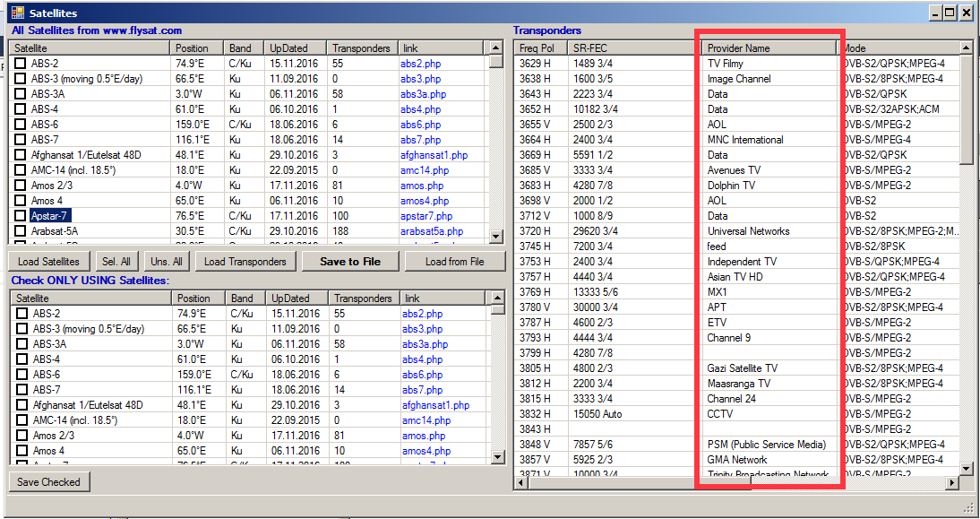980x519 pixels.
Task: Click the Uns. All button
Action: pyautogui.click(x=167, y=262)
